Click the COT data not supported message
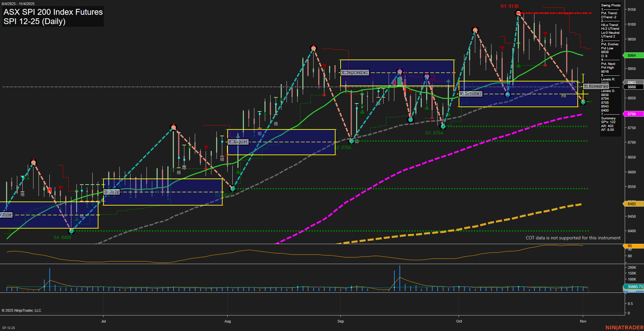 click(x=573, y=238)
